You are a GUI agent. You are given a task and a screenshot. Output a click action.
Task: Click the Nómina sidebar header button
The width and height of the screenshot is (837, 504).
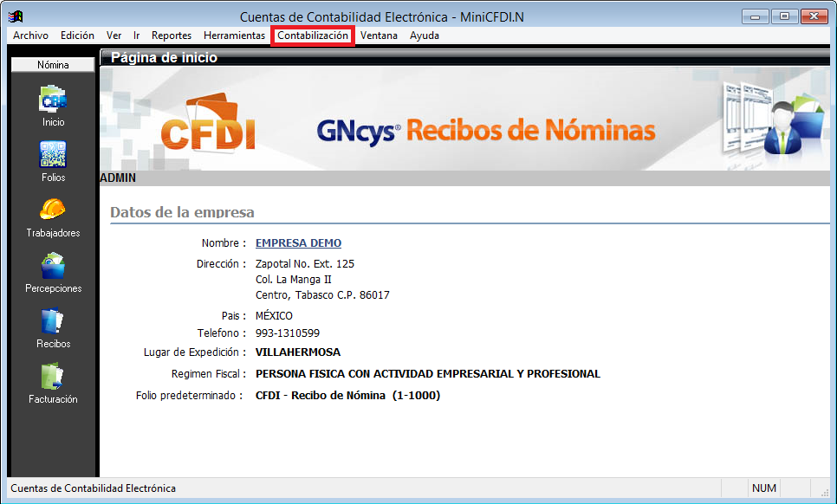(53, 65)
